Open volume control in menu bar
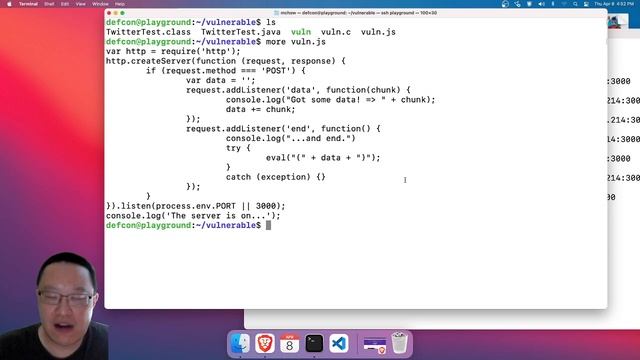Image resolution: width=640 pixels, height=360 pixels. point(541,4)
